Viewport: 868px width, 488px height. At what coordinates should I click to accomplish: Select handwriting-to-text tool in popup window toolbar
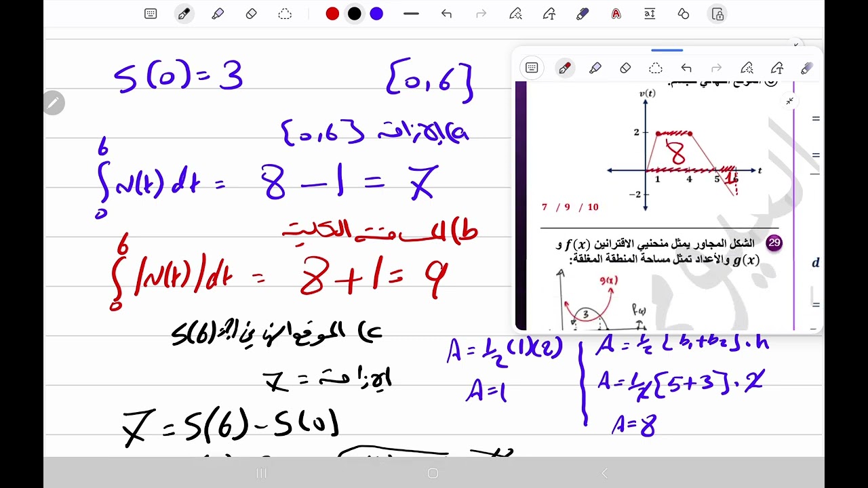778,68
